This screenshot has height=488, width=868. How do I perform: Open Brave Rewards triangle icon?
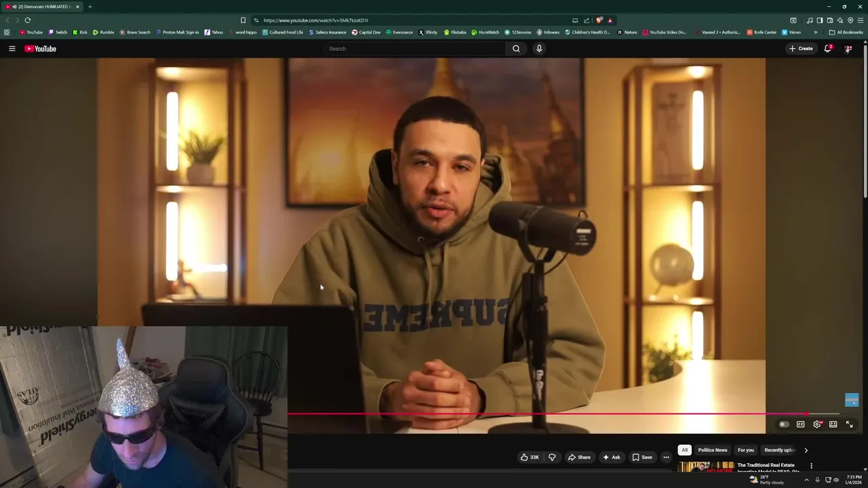point(610,20)
